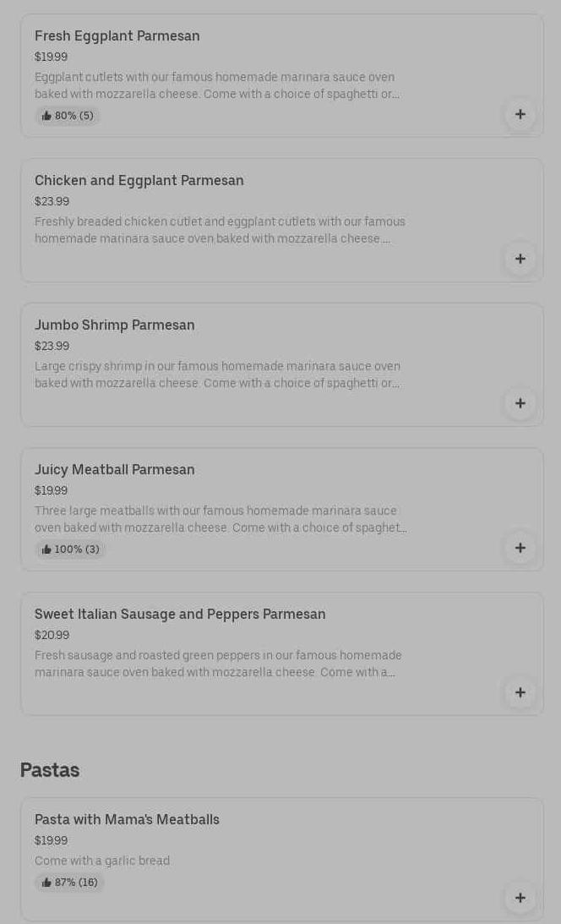The image size is (561, 924).
Task: Open Chicken and Eggplant Parmesan item details
Action: point(139,180)
